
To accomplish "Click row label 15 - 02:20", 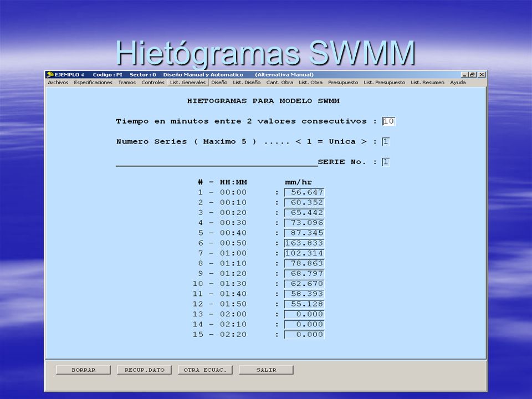I will click(x=220, y=335).
